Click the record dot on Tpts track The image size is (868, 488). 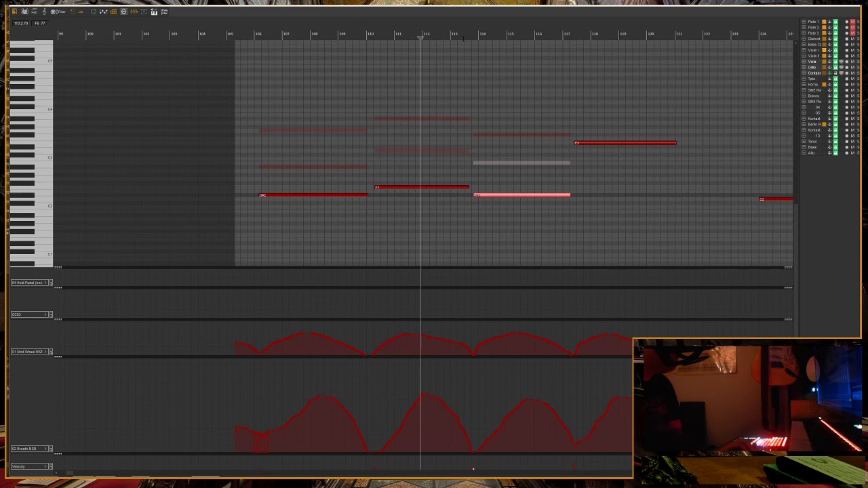847,79
